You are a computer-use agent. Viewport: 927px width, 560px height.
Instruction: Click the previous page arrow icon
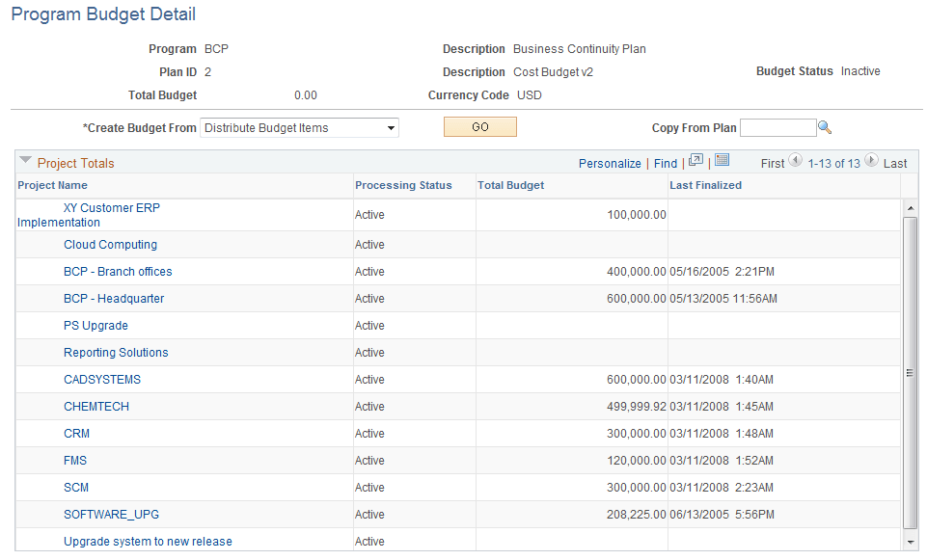(796, 163)
